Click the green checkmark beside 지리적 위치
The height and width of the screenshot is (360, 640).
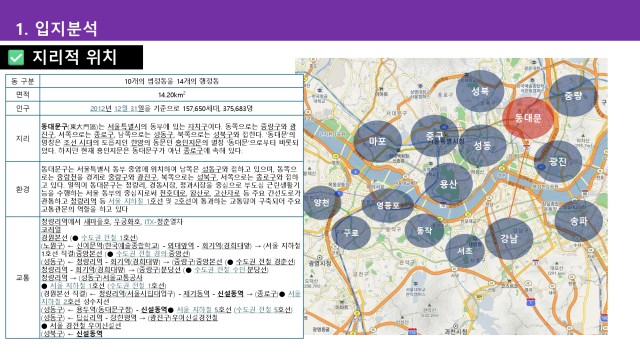pyautogui.click(x=16, y=58)
